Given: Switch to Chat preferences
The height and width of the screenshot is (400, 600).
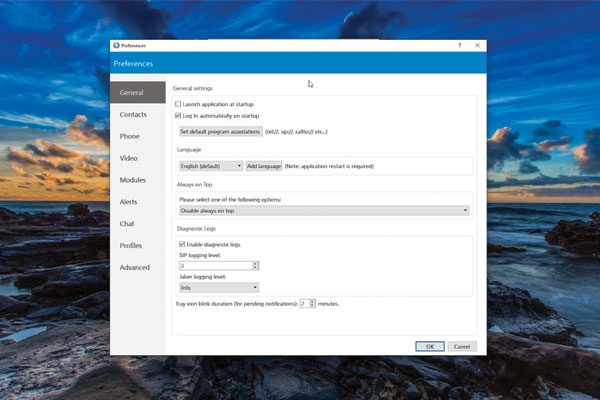Looking at the screenshot, I should (x=138, y=223).
